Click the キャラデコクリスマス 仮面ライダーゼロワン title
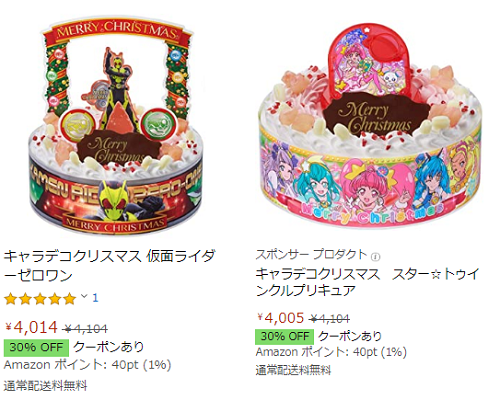This screenshot has height=400, width=500. pos(109,266)
